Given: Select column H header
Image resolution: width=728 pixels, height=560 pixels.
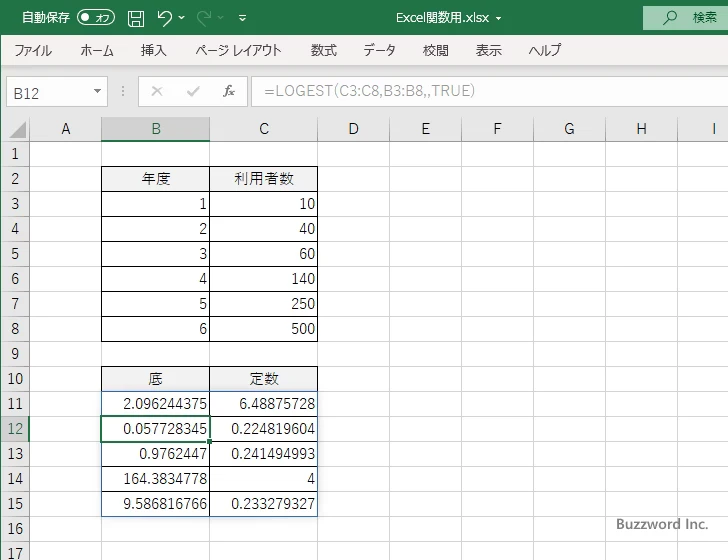Looking at the screenshot, I should [x=641, y=129].
